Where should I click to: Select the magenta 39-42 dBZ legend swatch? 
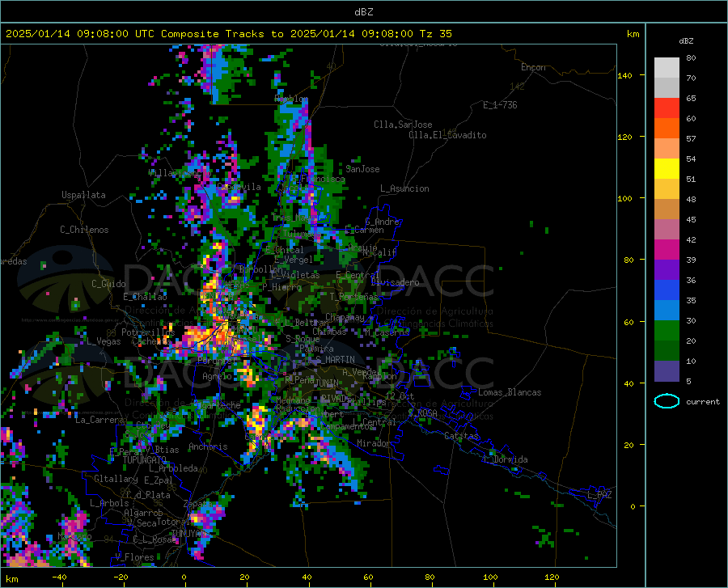click(667, 250)
